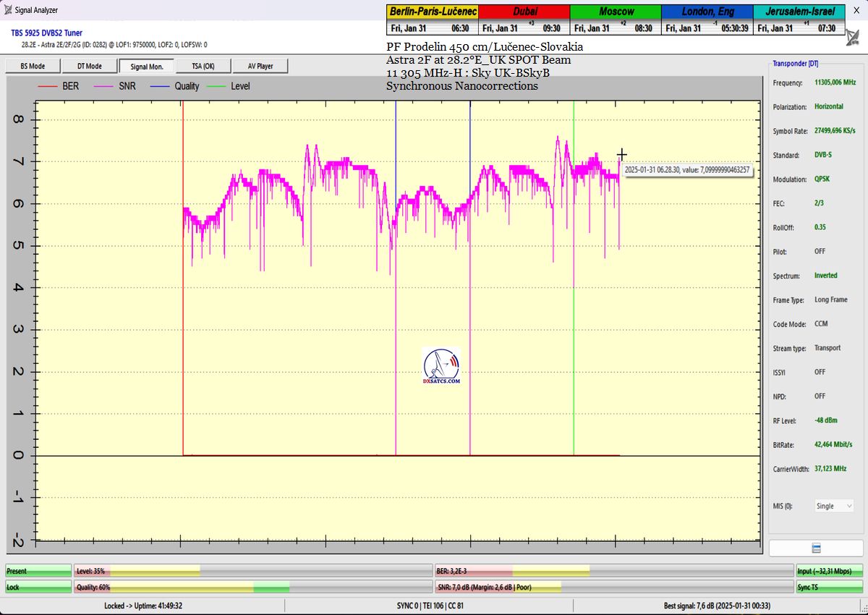The width and height of the screenshot is (868, 615).
Task: Open the TSA (OK) view
Action: [x=203, y=66]
